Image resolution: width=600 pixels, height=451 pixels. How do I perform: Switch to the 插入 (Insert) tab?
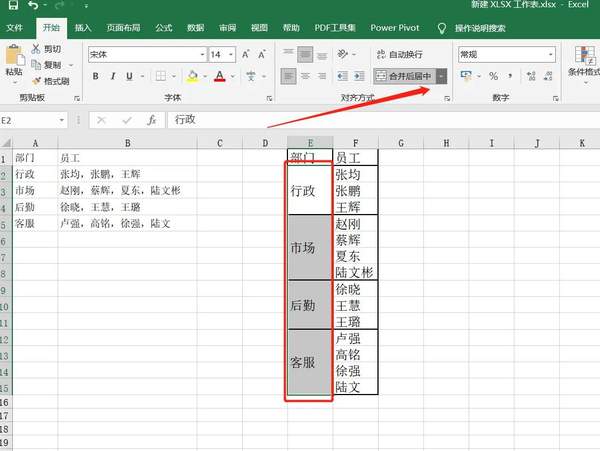[83, 29]
